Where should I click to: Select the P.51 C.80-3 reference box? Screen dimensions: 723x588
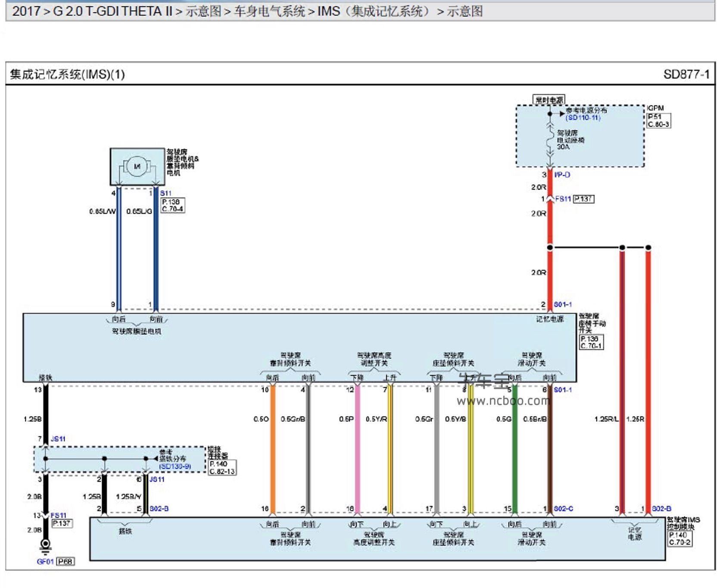(659, 121)
